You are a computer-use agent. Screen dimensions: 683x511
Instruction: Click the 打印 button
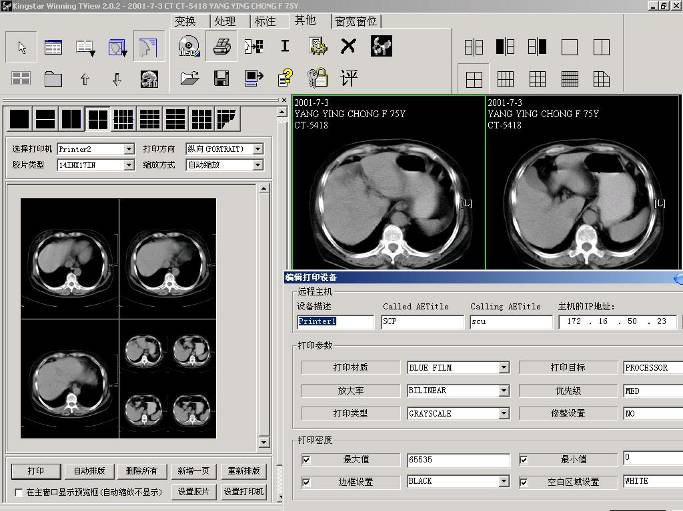pyautogui.click(x=36, y=471)
